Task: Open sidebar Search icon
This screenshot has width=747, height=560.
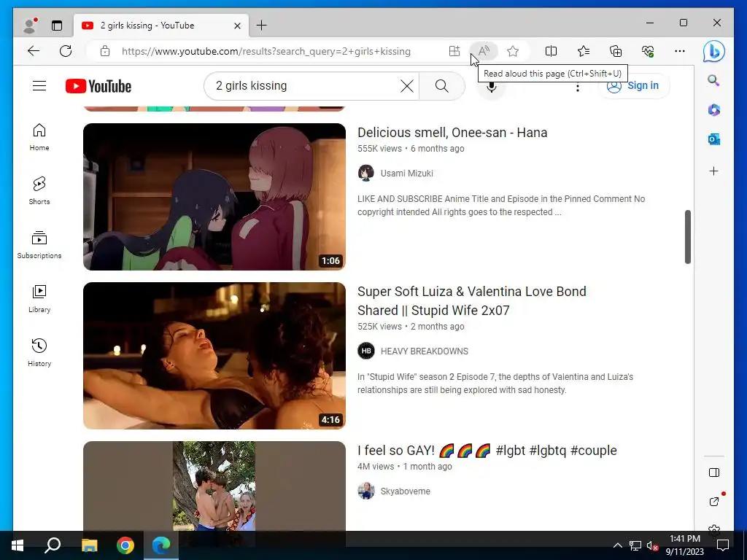Action: pyautogui.click(x=713, y=80)
